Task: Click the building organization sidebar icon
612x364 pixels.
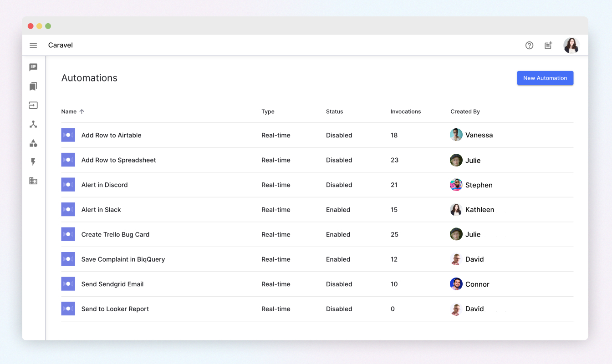Action: pos(33,181)
